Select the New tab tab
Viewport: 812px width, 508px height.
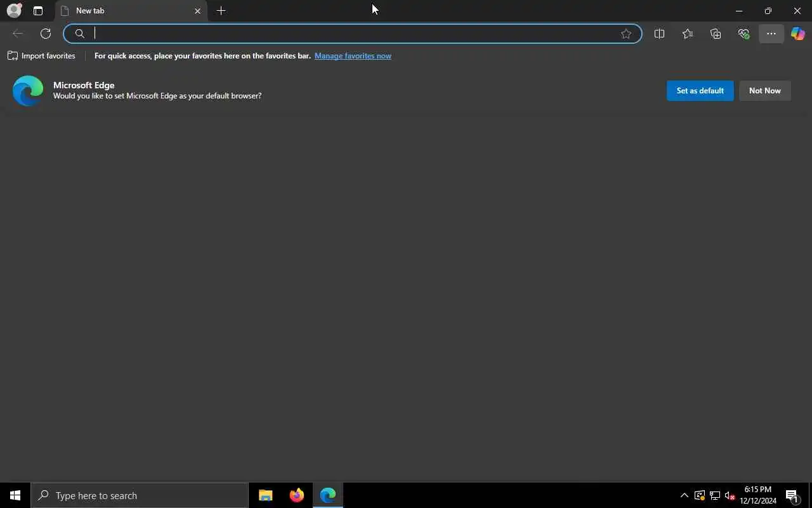(x=131, y=11)
